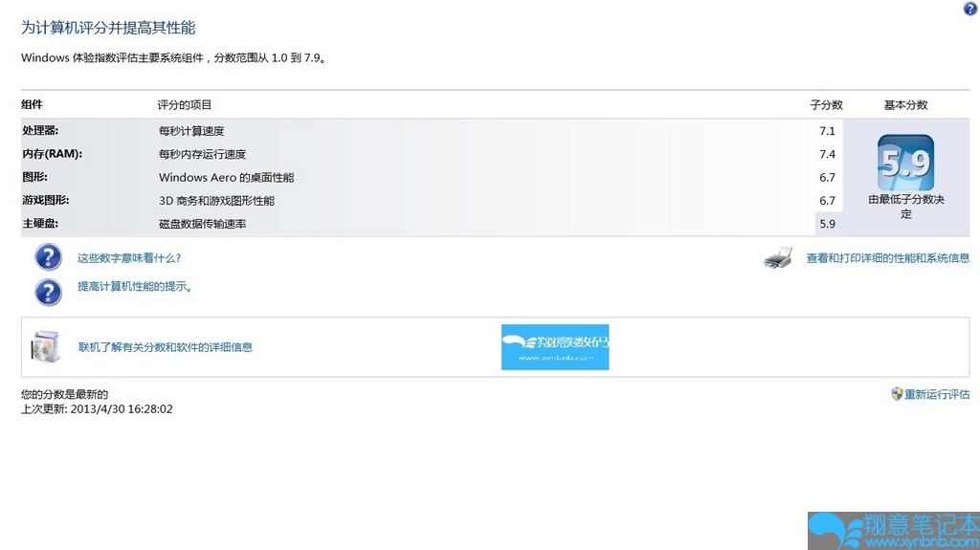This screenshot has height=550, width=980.
Task: Open link 查看和打印详细的性能和系统信息
Action: pos(887,257)
